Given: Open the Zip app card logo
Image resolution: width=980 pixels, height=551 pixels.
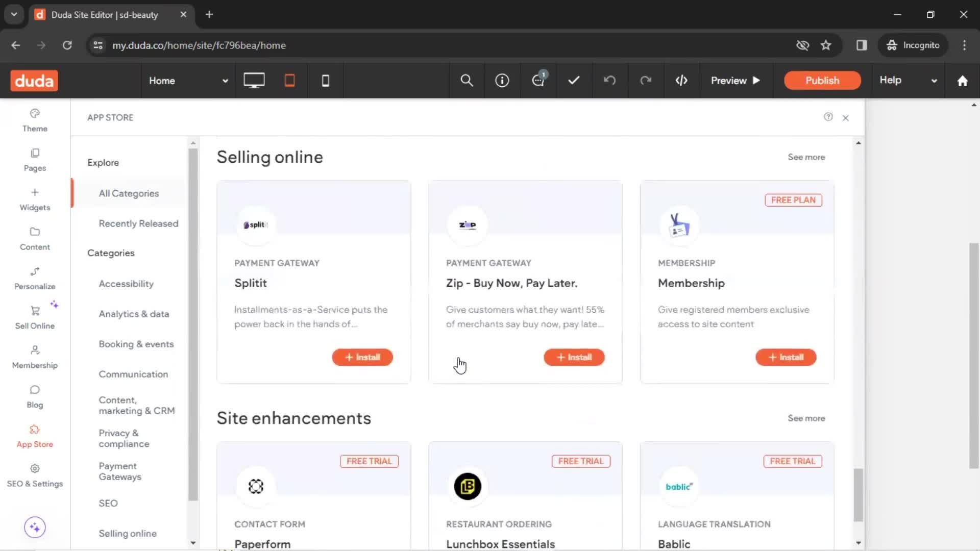Looking at the screenshot, I should coord(468,225).
